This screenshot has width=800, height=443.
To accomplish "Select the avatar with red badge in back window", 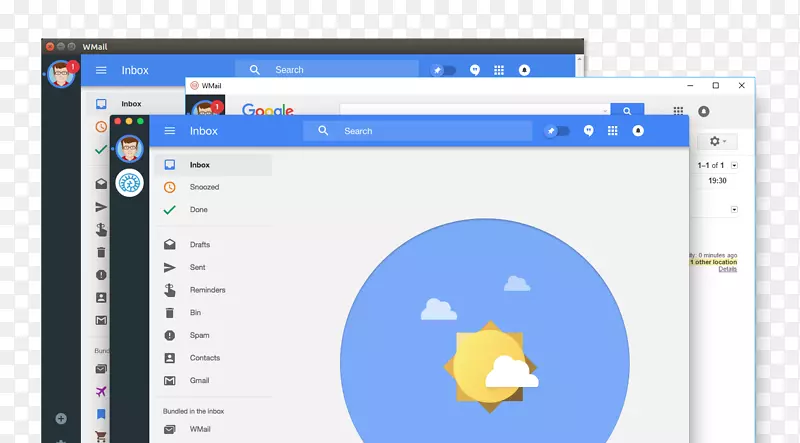I will pyautogui.click(x=61, y=74).
